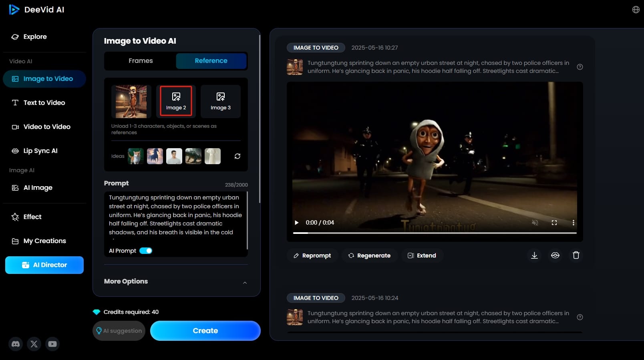Open help icon for 10:24 prompt
Viewport: 644px width, 360px height.
pyautogui.click(x=580, y=317)
